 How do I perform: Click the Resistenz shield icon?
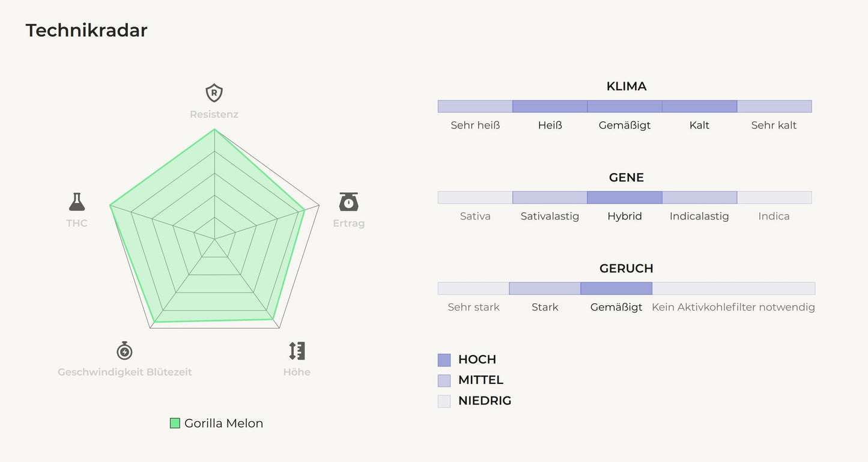214,93
